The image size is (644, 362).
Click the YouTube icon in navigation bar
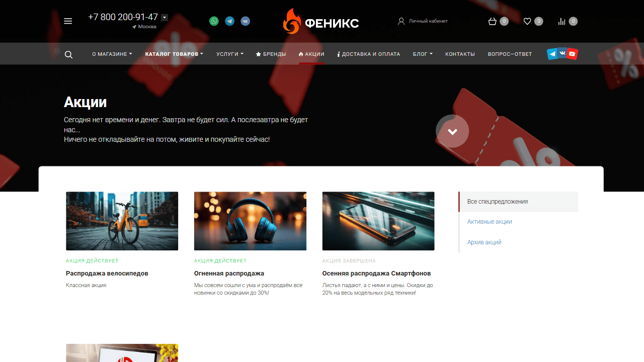(x=572, y=54)
